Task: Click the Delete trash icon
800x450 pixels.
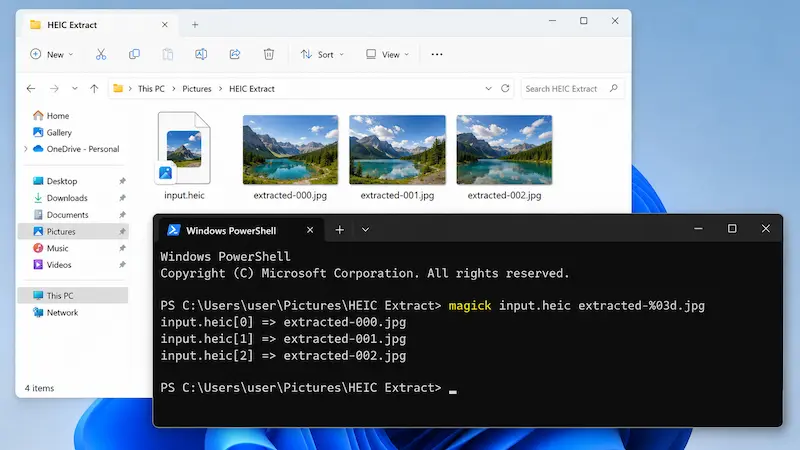Action: [x=269, y=54]
